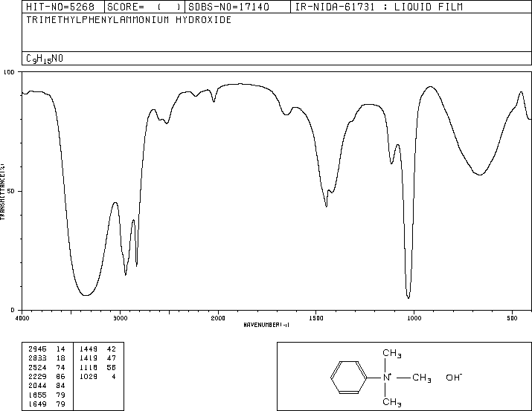Click the TRANSMITTANCE axis title
This screenshot has width=532, height=411.
pos(2,192)
